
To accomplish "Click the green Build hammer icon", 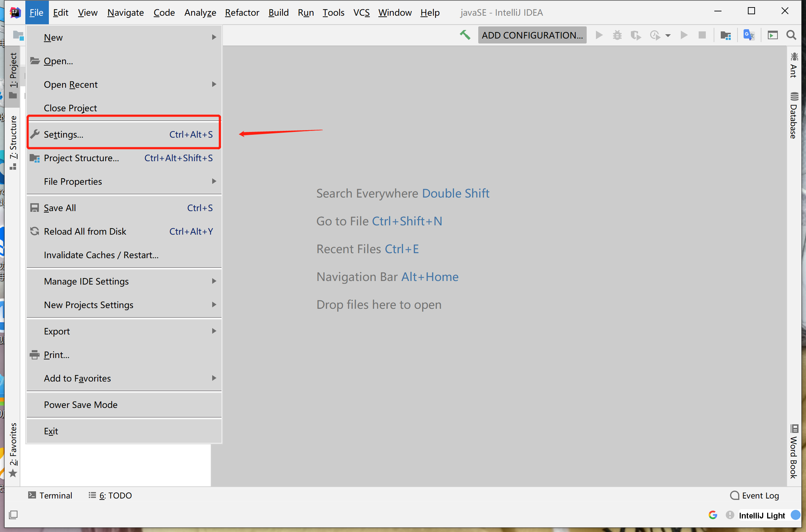I will point(465,35).
